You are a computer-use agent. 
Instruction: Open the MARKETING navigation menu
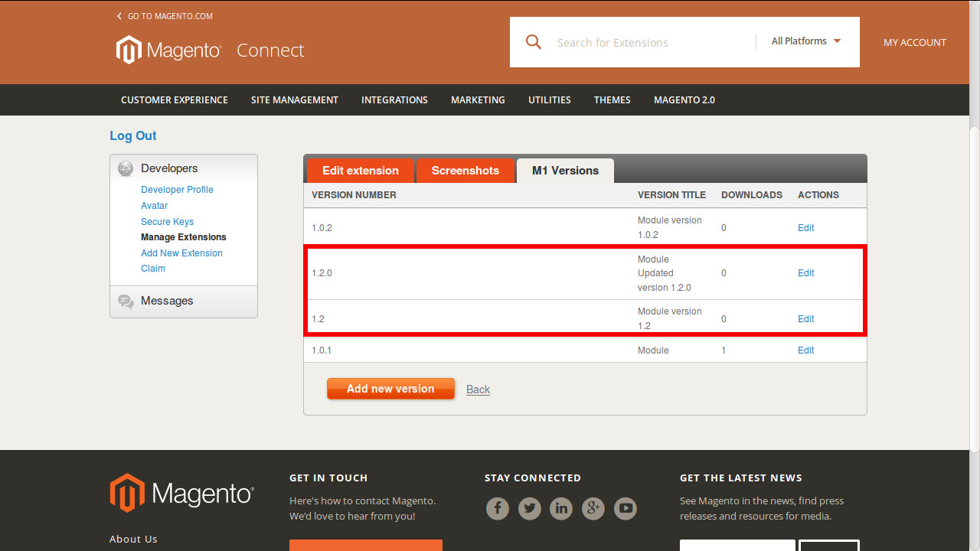coord(478,99)
